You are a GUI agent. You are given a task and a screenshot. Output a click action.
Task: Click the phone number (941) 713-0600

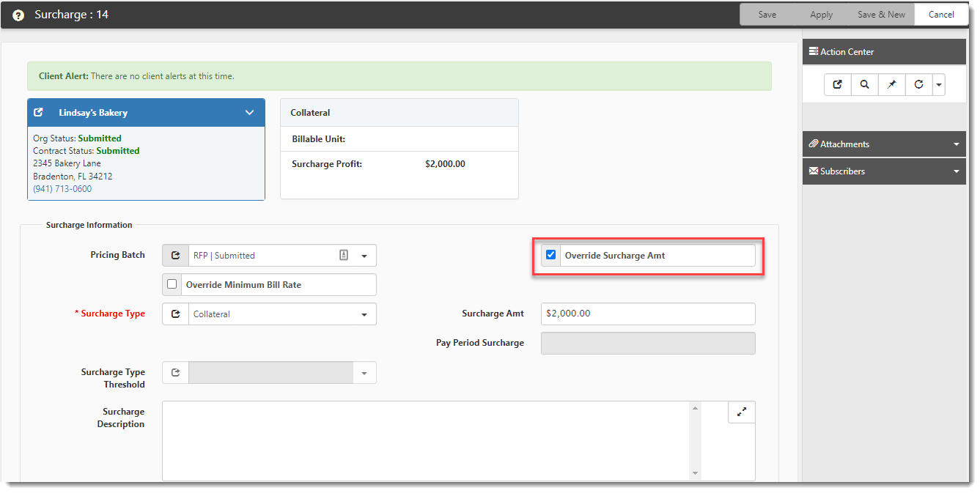click(62, 189)
